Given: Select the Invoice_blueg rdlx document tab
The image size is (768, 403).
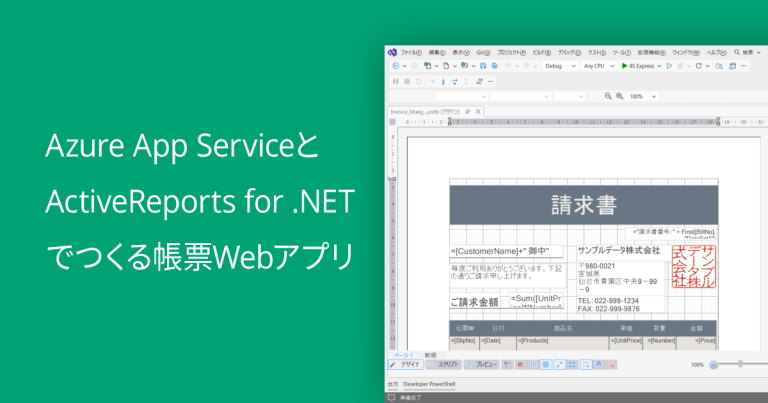Looking at the screenshot, I should [x=425, y=112].
